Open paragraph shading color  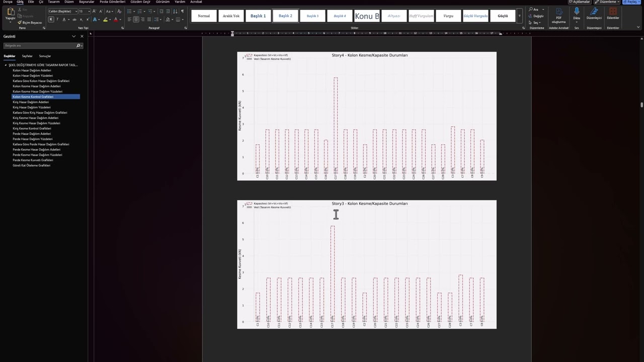168,20
